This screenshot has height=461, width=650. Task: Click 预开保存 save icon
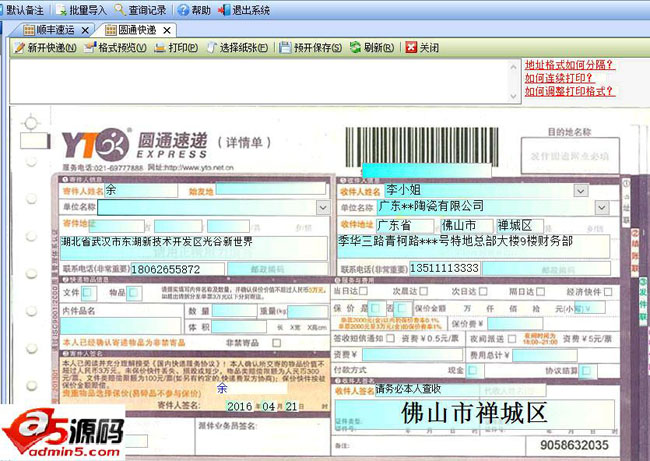coord(285,48)
